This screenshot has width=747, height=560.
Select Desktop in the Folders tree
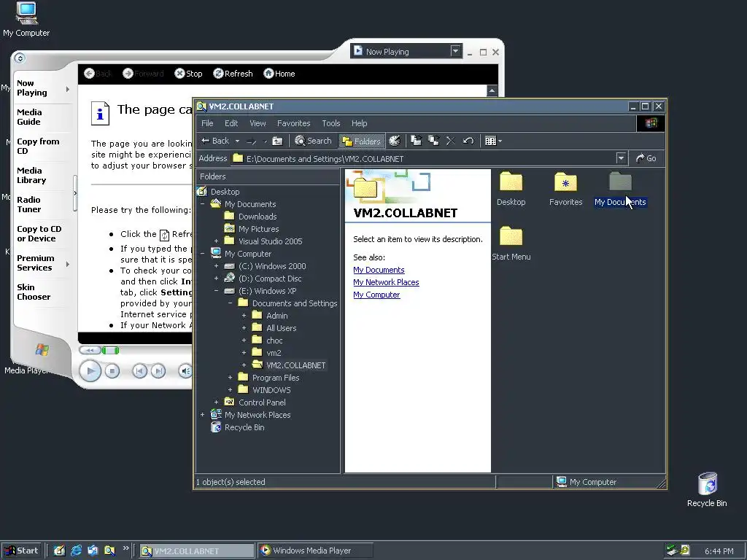click(225, 192)
